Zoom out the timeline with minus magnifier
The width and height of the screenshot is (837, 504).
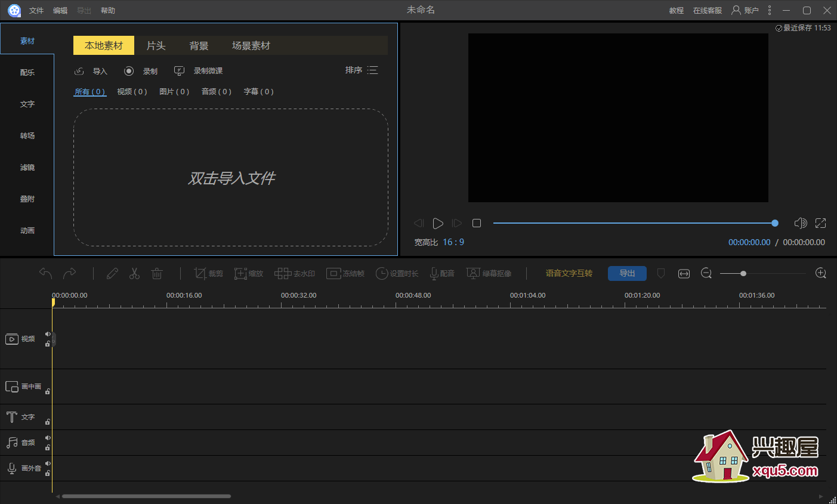pyautogui.click(x=706, y=273)
